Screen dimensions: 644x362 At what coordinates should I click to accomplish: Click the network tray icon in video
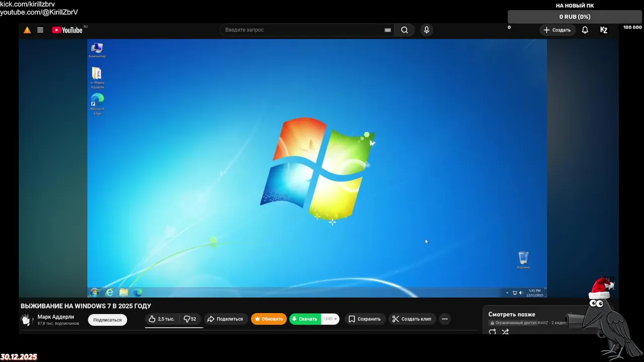tap(515, 293)
